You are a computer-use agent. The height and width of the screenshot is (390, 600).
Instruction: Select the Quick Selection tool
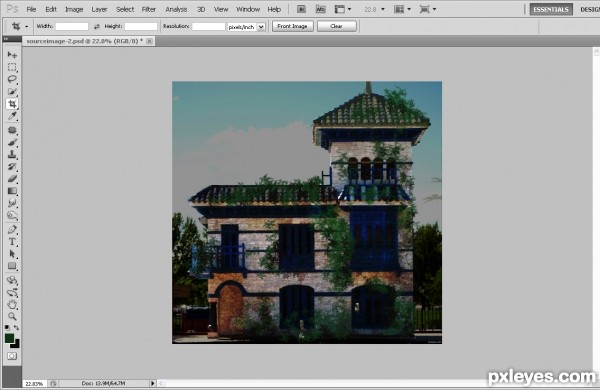pyautogui.click(x=12, y=91)
